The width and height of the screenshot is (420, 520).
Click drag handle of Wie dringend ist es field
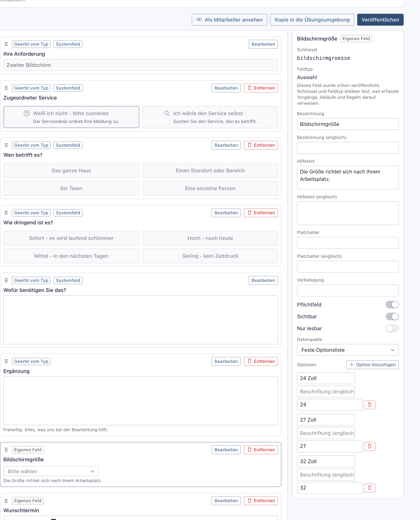6,213
